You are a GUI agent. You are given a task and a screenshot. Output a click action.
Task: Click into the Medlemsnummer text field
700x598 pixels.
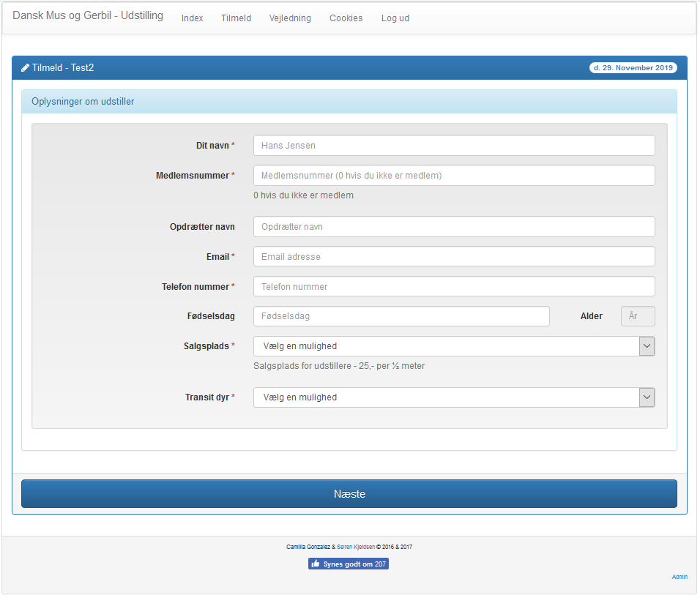pos(453,176)
